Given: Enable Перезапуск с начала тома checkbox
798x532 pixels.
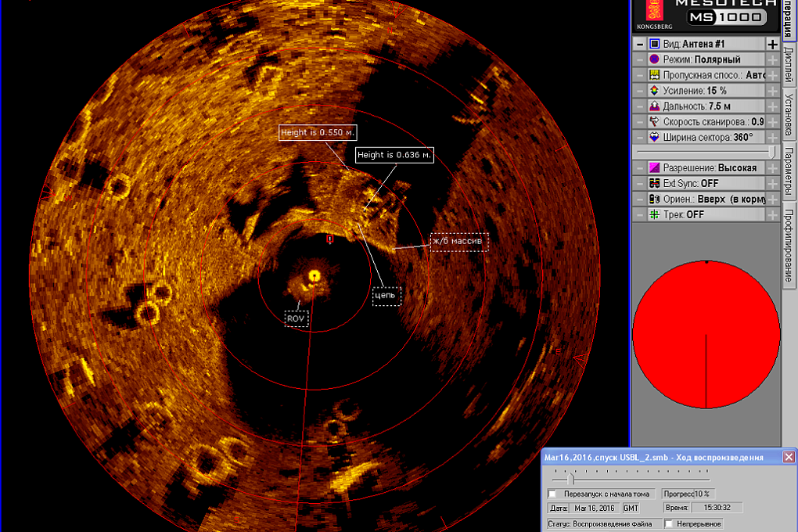Looking at the screenshot, I should (552, 494).
